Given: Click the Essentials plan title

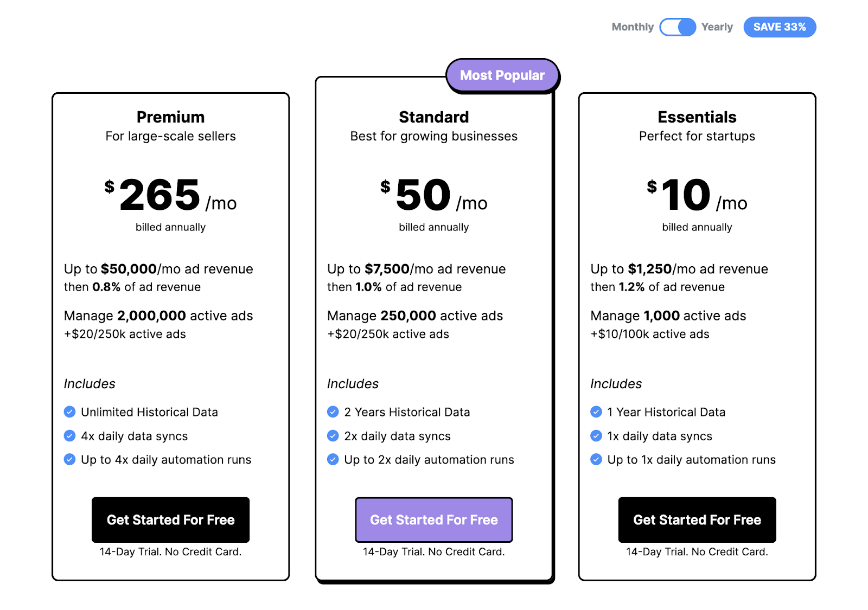Looking at the screenshot, I should point(697,117).
